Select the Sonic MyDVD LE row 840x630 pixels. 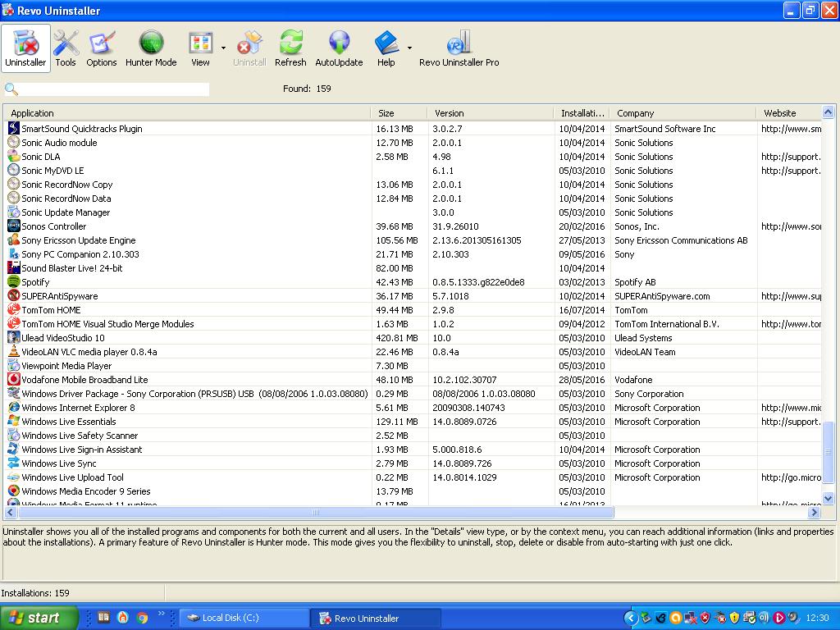(x=413, y=171)
